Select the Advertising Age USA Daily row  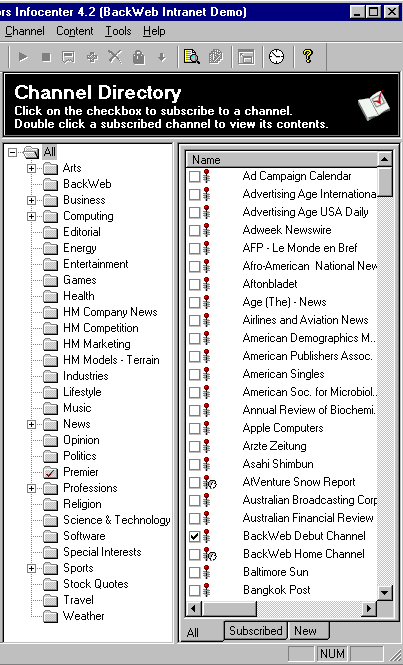282,212
